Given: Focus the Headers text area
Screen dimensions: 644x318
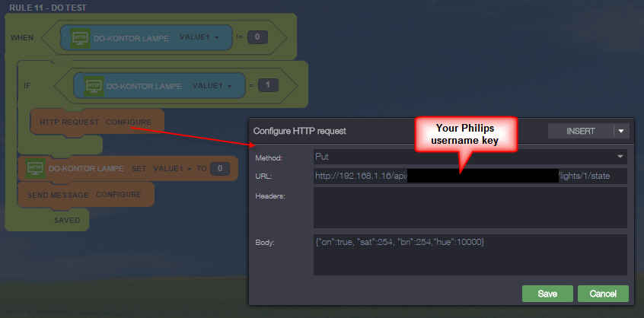Looking at the screenshot, I should 470,207.
